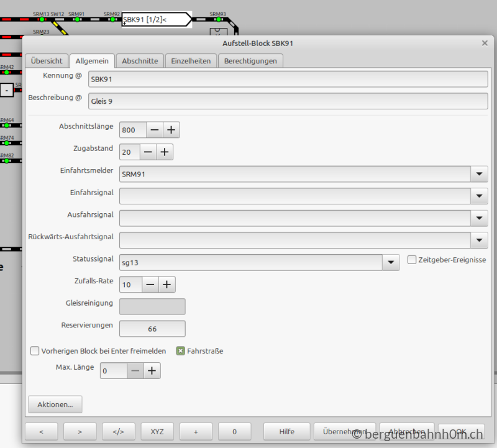Uncheck the Fahrstraße checkbox

(x=180, y=351)
